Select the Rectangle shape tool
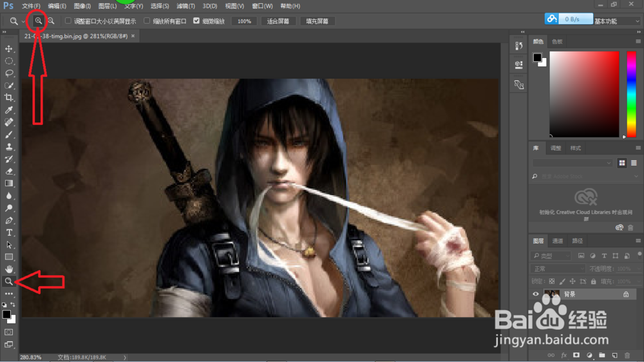644x362 pixels. tap(8, 257)
